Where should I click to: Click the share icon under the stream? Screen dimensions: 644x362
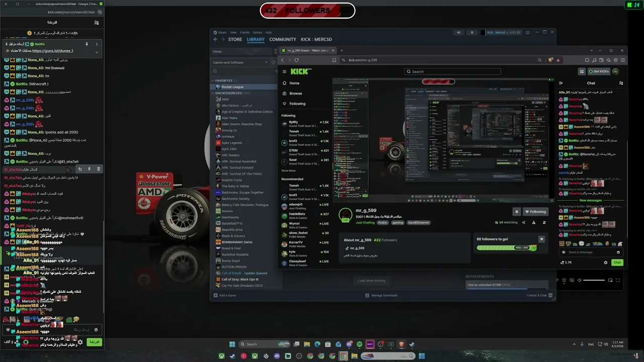(x=523, y=222)
